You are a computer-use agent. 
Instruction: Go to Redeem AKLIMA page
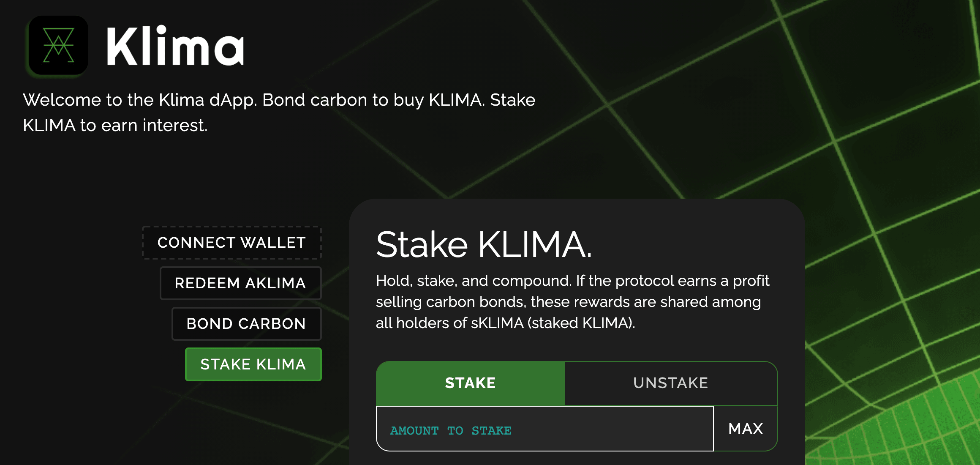[240, 283]
